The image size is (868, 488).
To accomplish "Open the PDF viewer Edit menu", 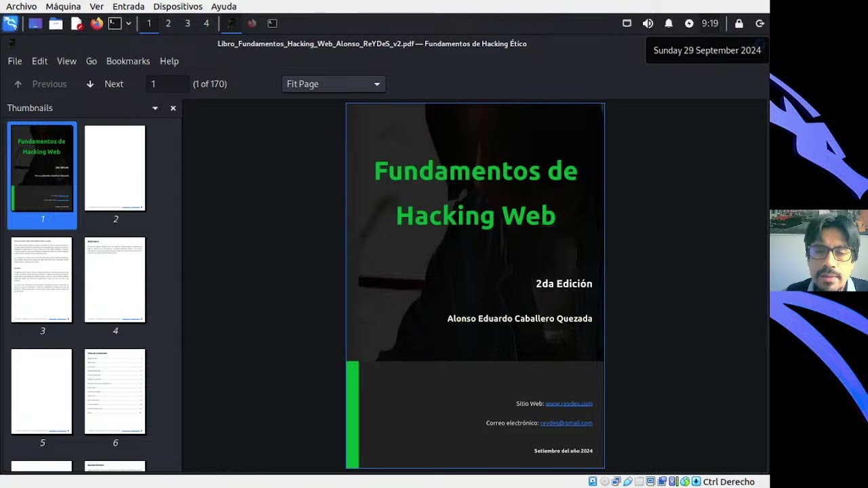I will click(39, 61).
